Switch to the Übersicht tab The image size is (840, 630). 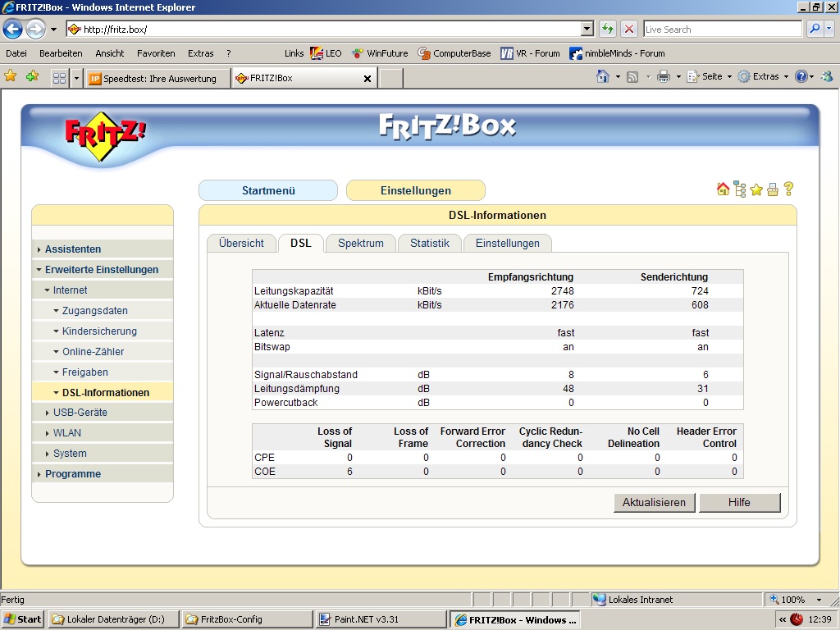pyautogui.click(x=241, y=243)
